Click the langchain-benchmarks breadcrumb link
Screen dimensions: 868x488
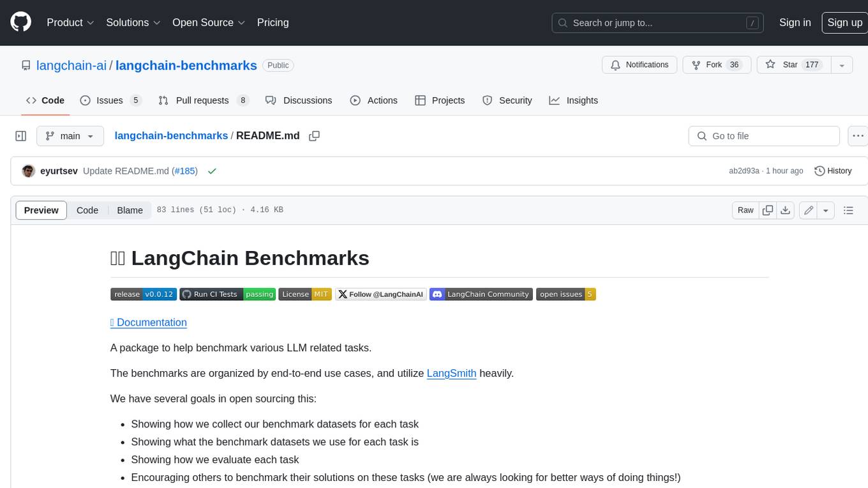point(171,136)
